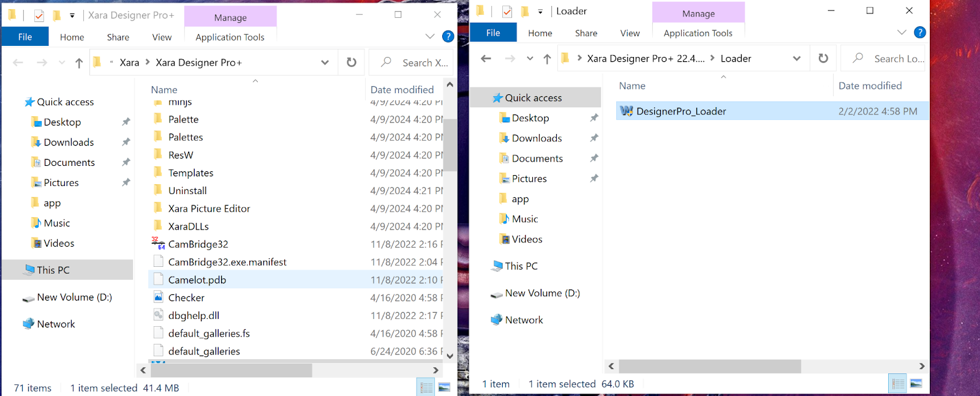Open Quick Access Toolbar dropdown in Xara window
This screenshot has width=980, height=396.
pos(72,15)
